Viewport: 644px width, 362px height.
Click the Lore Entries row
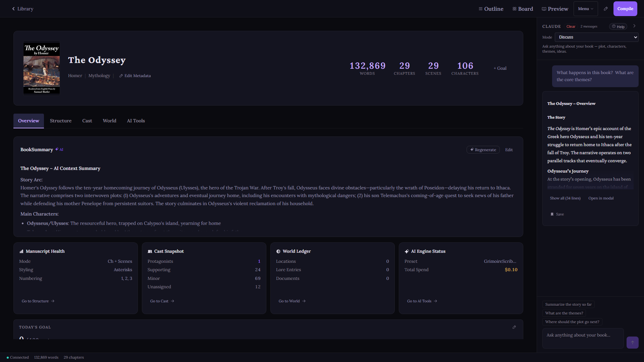332,270
